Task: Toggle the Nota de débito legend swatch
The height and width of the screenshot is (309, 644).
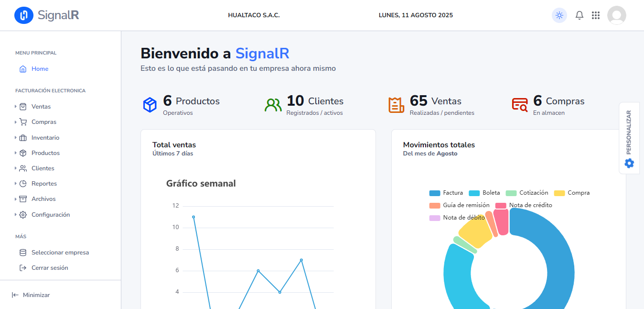Action: [435, 218]
